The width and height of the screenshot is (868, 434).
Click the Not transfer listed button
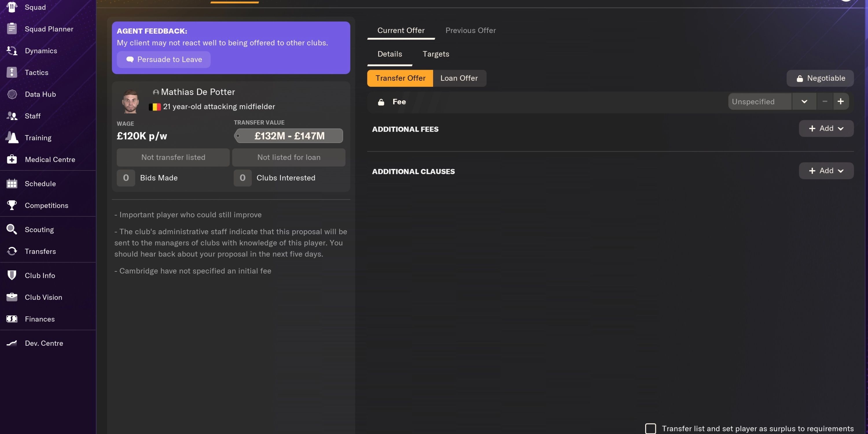click(x=173, y=157)
